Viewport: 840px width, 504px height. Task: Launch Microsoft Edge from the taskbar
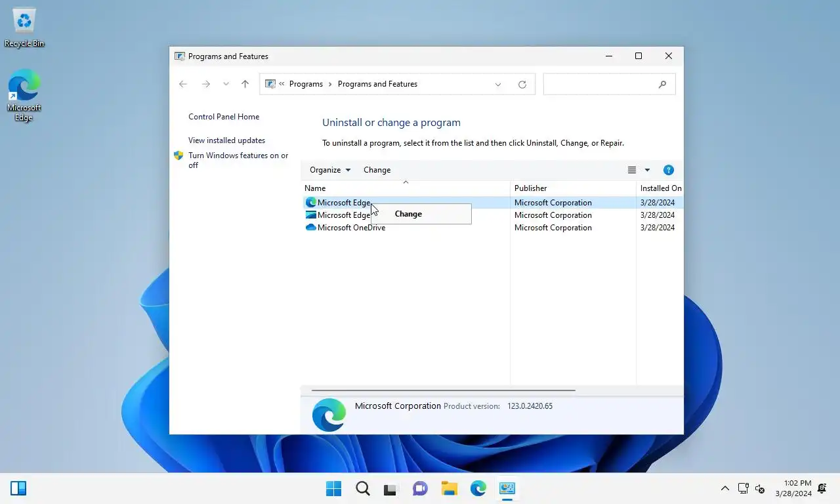(x=478, y=488)
